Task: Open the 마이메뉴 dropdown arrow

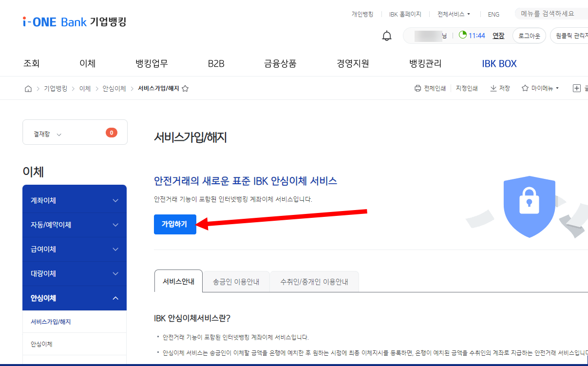Action: (557, 88)
